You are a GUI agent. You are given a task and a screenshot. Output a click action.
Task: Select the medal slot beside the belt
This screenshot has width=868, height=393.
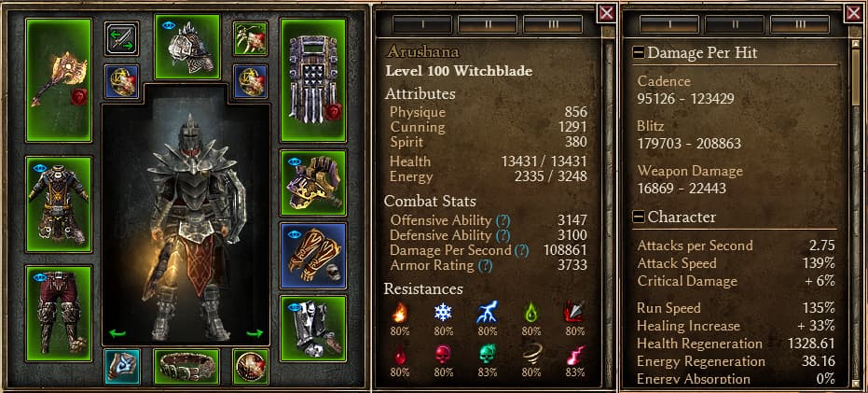pyautogui.click(x=250, y=366)
